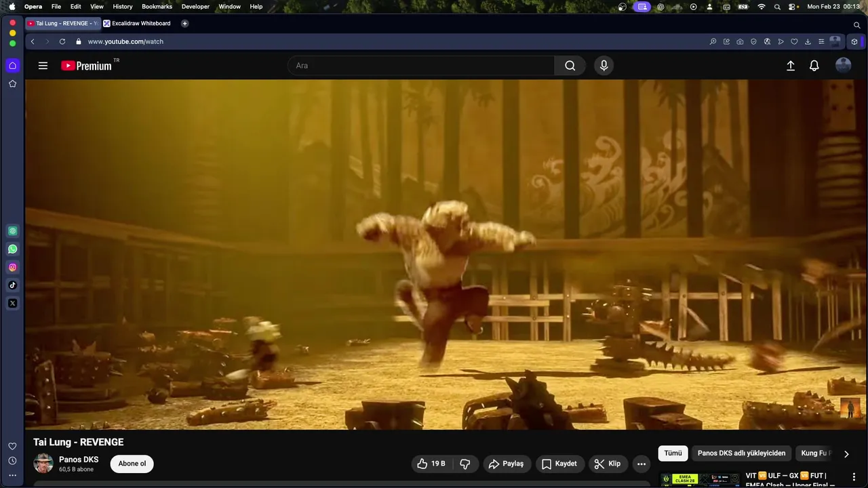Pause the video by clicking the player

pyautogui.click(x=446, y=254)
